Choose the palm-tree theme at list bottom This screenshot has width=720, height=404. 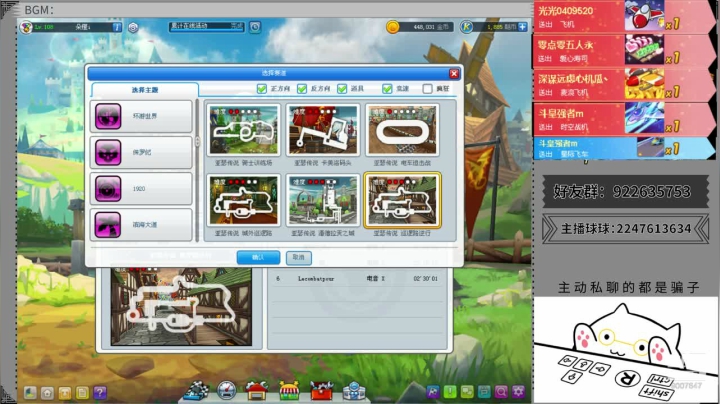coord(141,225)
